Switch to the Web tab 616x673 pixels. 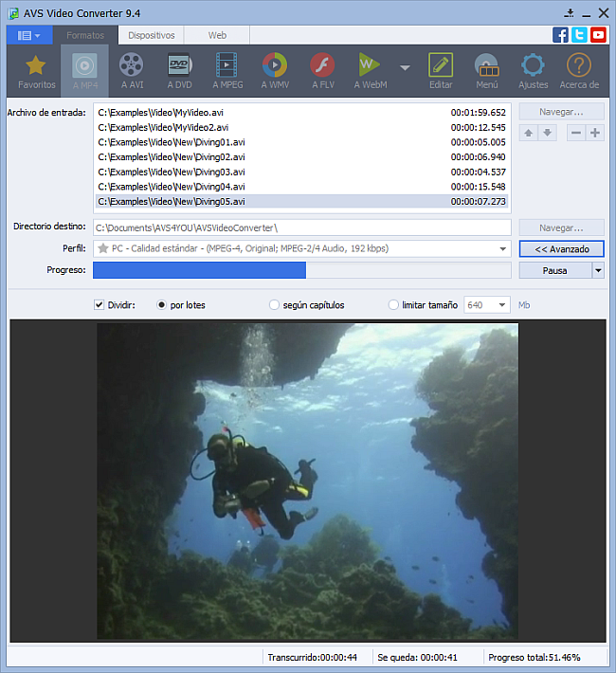217,35
